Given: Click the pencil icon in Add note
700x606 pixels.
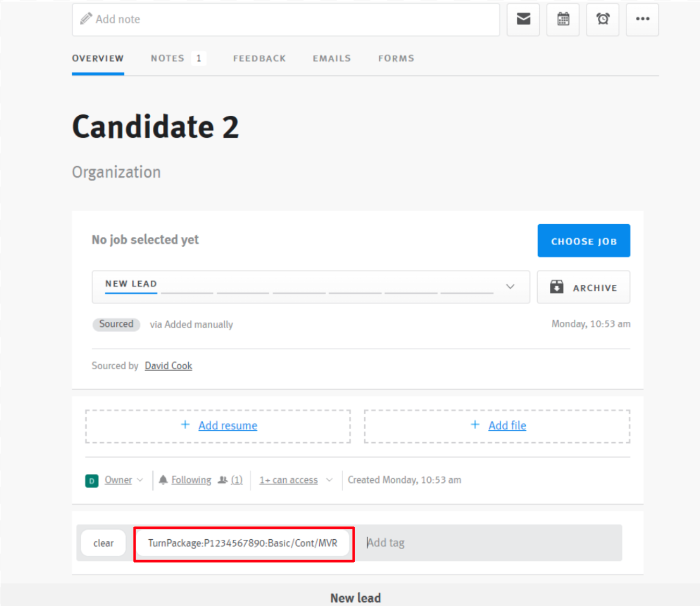Looking at the screenshot, I should [86, 19].
